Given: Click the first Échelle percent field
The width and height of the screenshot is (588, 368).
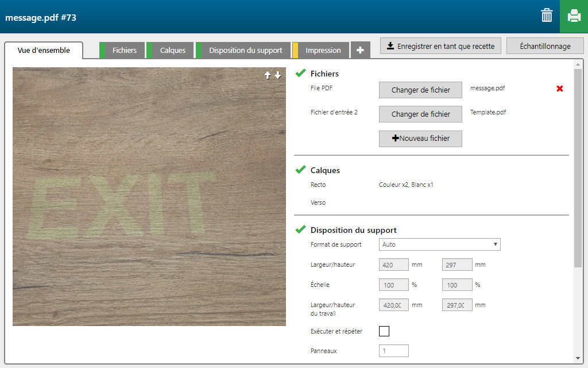Looking at the screenshot, I should [394, 285].
